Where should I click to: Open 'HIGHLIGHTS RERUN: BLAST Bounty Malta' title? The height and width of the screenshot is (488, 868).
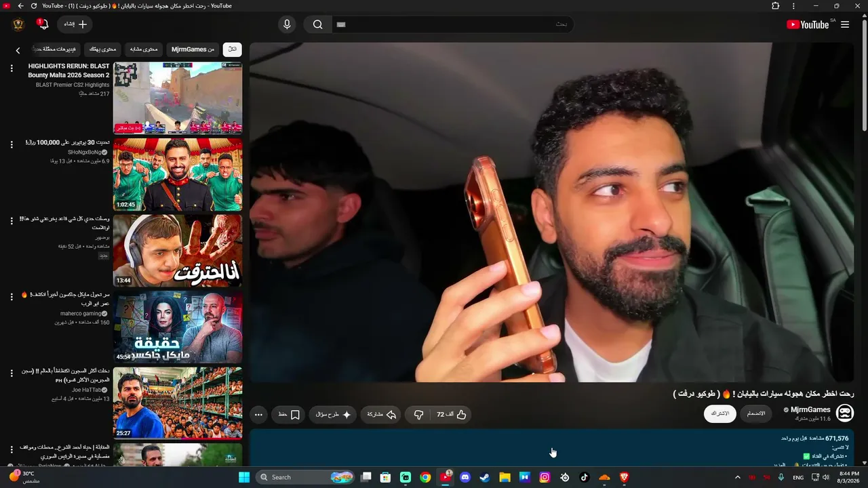(x=68, y=70)
